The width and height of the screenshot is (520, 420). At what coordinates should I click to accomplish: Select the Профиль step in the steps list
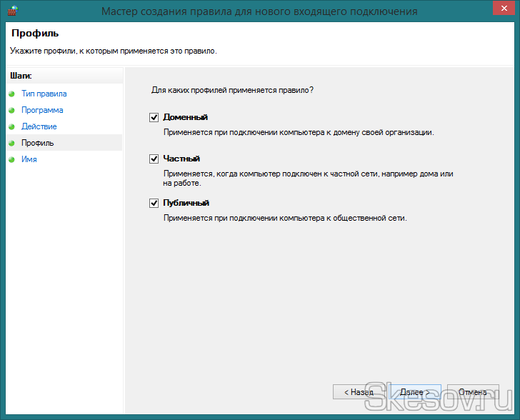coord(38,143)
